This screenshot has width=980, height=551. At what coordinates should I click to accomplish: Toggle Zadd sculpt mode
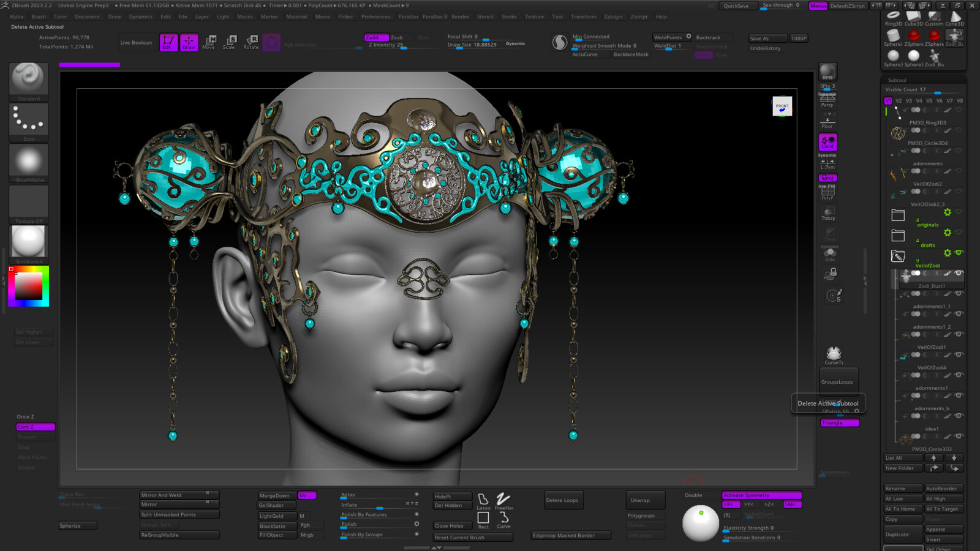(x=376, y=37)
